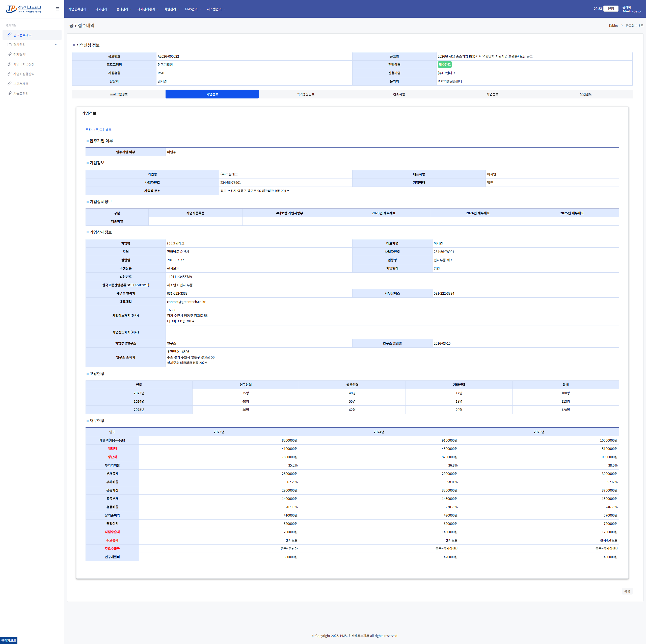646x644 pixels.
Task: Open 전자협약 in the sidebar
Action: [19, 55]
